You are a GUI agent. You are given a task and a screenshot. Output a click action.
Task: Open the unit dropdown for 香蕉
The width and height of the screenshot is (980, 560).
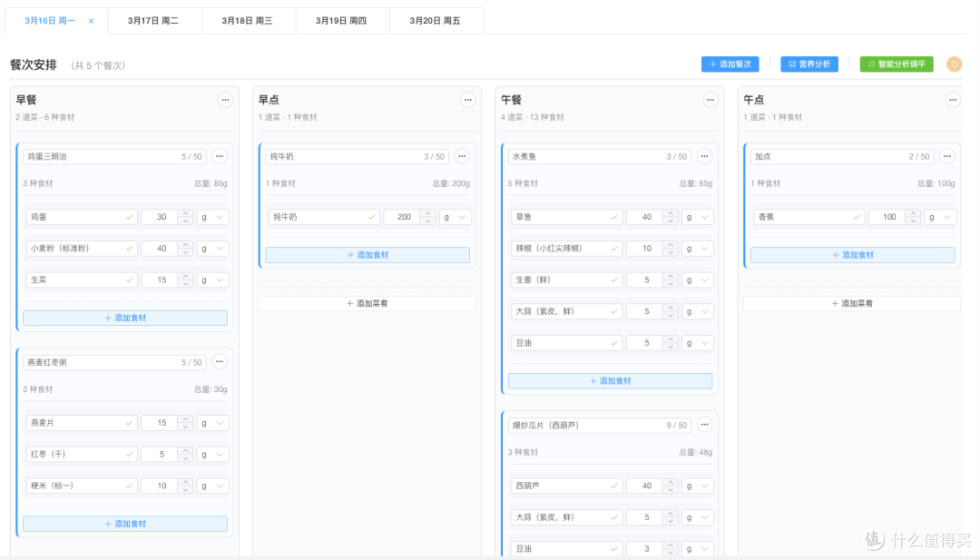[939, 217]
